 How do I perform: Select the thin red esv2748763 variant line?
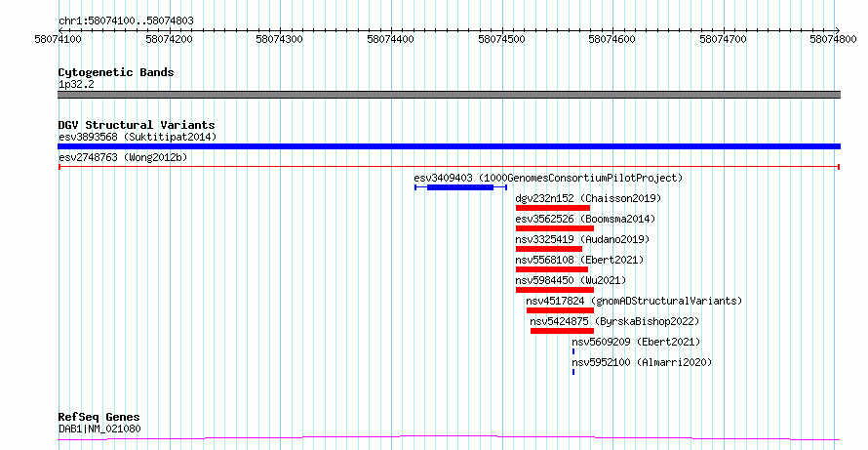click(449, 167)
